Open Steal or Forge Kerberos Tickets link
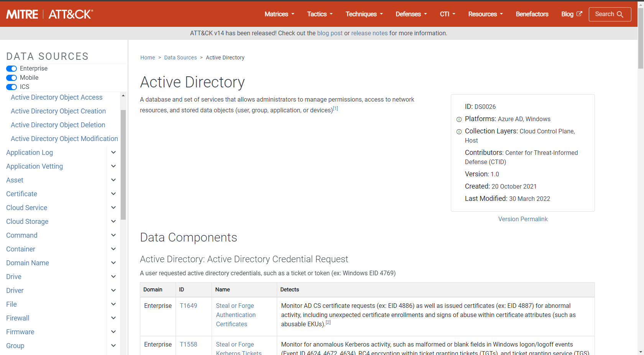The height and width of the screenshot is (355, 644). point(239,348)
